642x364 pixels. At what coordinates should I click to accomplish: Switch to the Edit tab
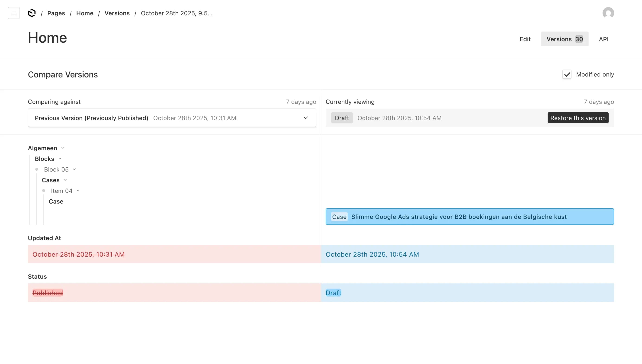tap(525, 39)
